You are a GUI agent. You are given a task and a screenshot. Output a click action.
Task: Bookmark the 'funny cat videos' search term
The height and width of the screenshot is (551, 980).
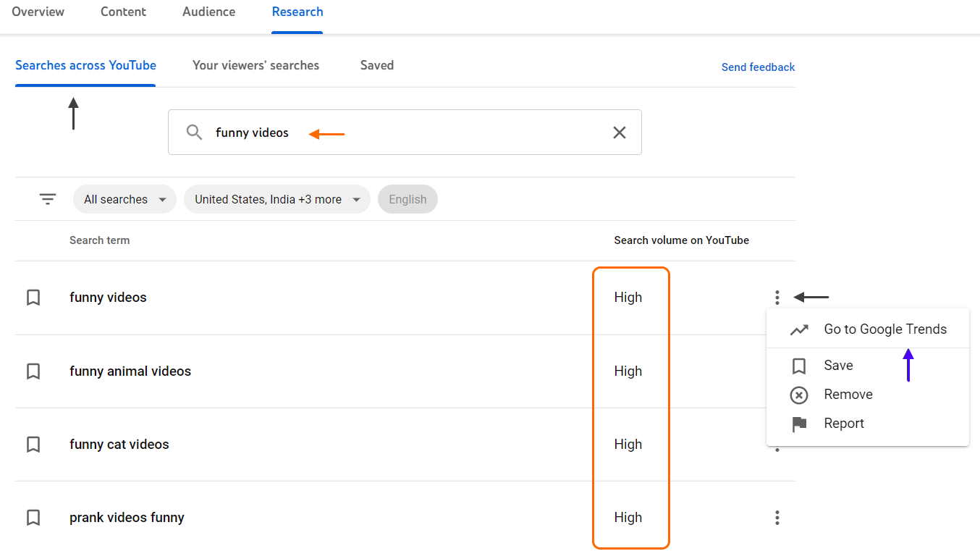point(33,445)
